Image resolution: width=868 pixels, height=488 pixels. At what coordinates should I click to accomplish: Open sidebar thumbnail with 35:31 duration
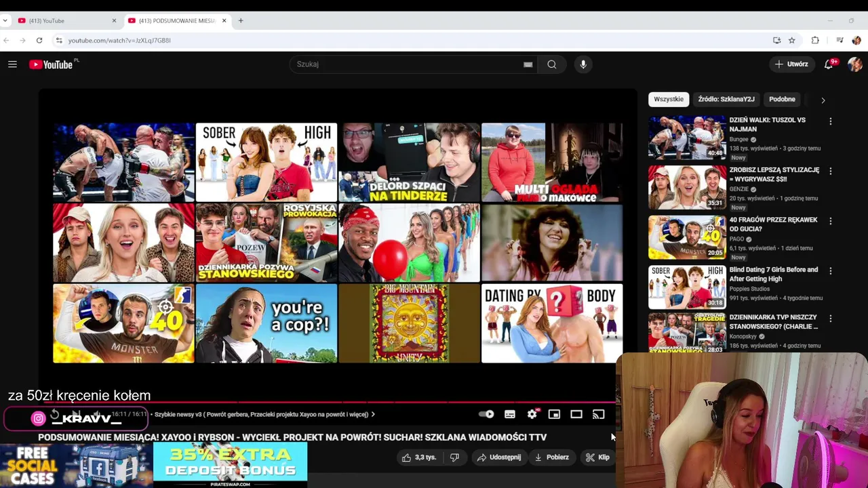pyautogui.click(x=687, y=188)
